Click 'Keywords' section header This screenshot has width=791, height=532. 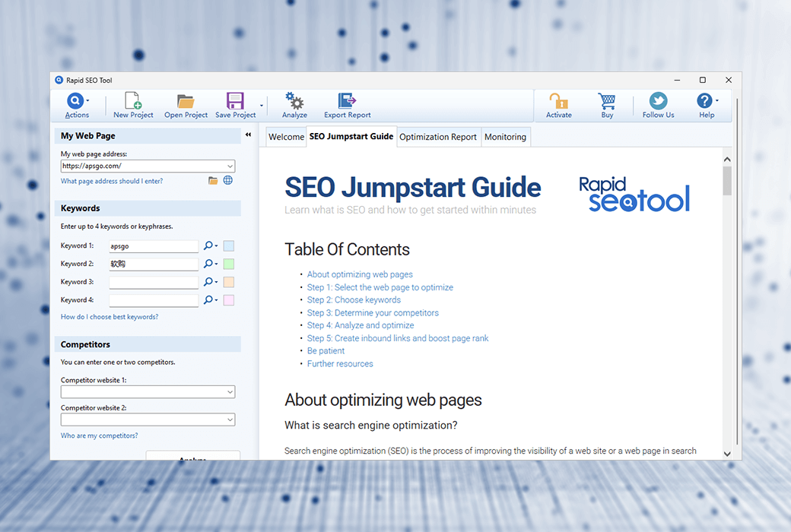(148, 208)
